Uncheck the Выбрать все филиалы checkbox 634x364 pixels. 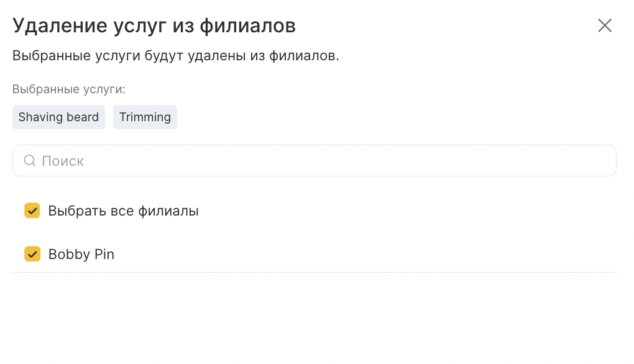coord(32,211)
